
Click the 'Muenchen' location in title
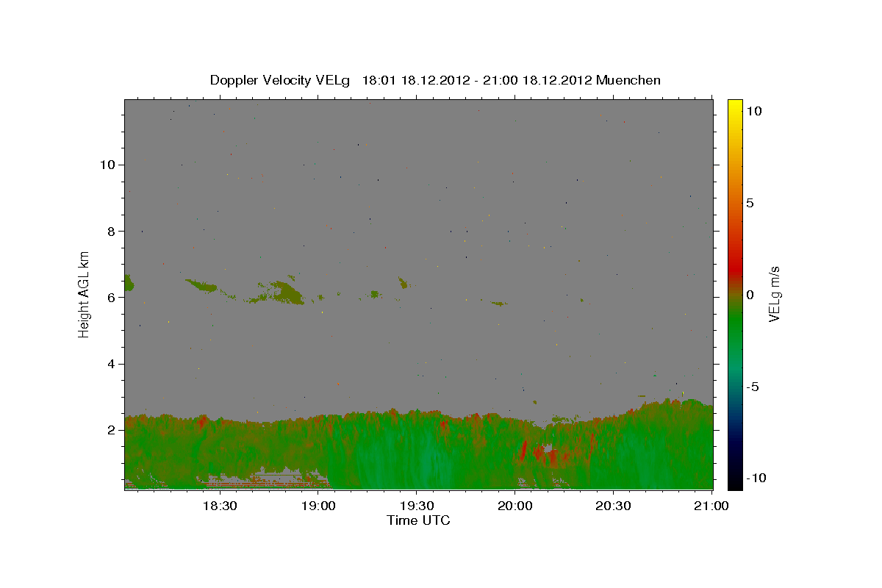[x=628, y=80]
